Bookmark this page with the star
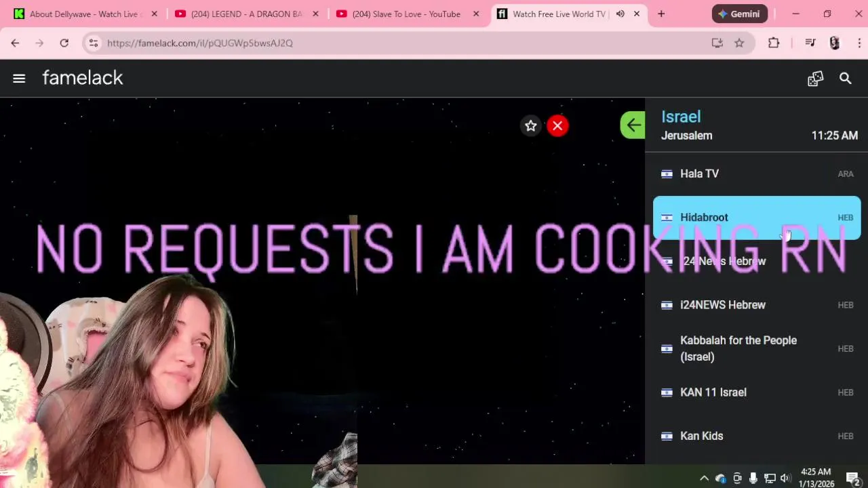 coord(739,43)
